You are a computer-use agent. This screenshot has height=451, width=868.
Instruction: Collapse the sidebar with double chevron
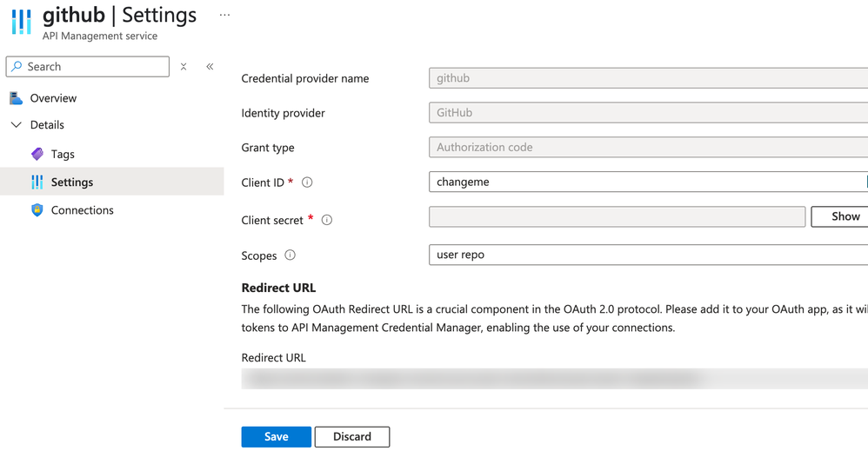coord(210,67)
